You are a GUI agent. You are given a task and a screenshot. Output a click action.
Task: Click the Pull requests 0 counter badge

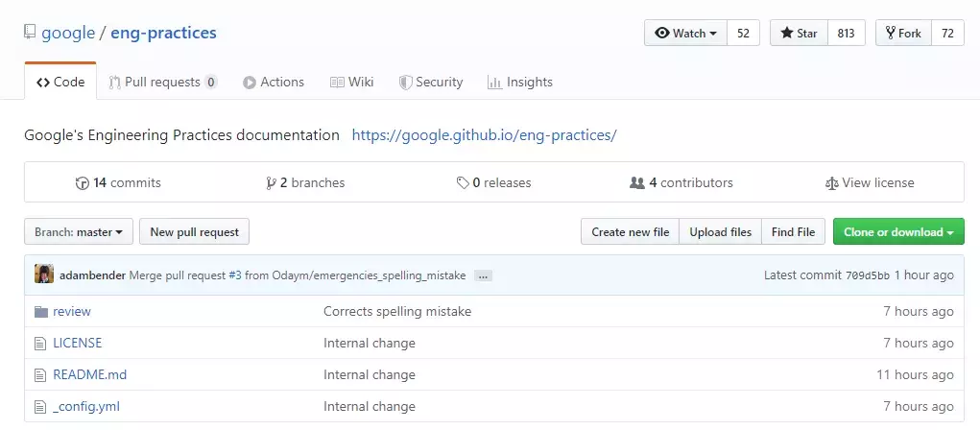tap(210, 82)
